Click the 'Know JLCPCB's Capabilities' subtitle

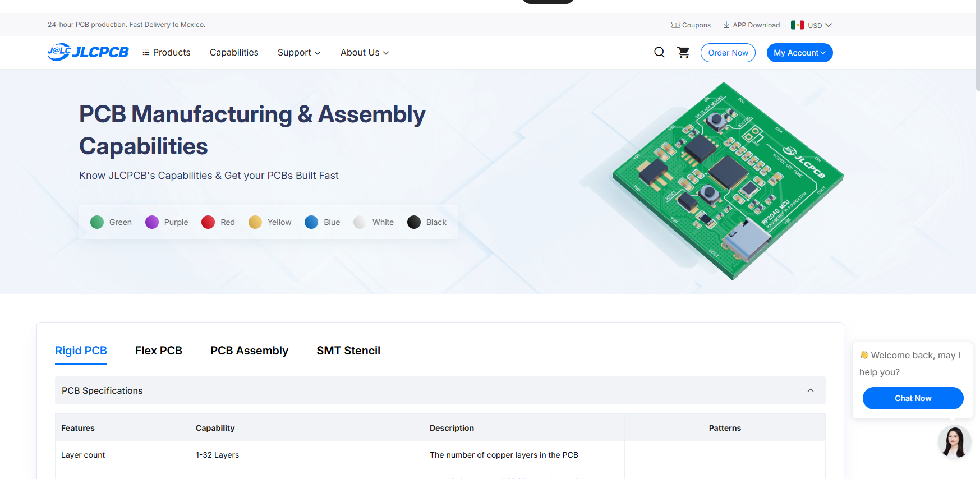tap(209, 176)
